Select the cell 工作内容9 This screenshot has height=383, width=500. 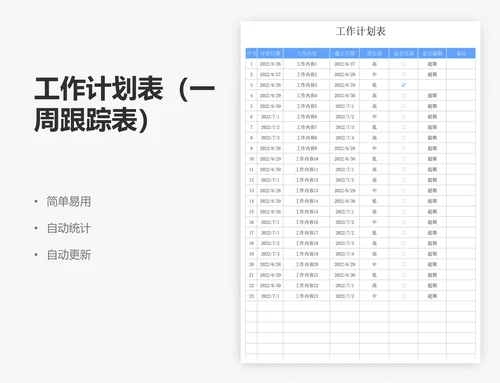pos(307,148)
